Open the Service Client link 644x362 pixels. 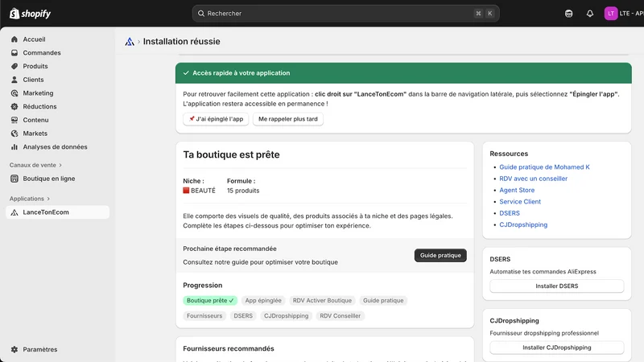tap(520, 202)
